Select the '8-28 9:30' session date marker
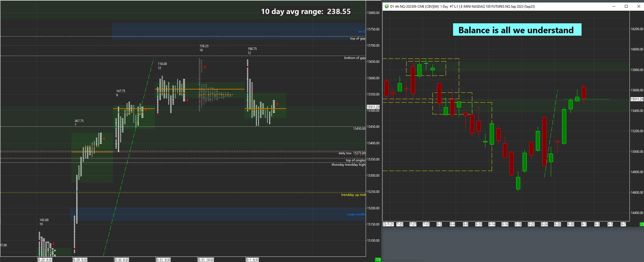Screen dimensions: 644x262 coord(45,260)
